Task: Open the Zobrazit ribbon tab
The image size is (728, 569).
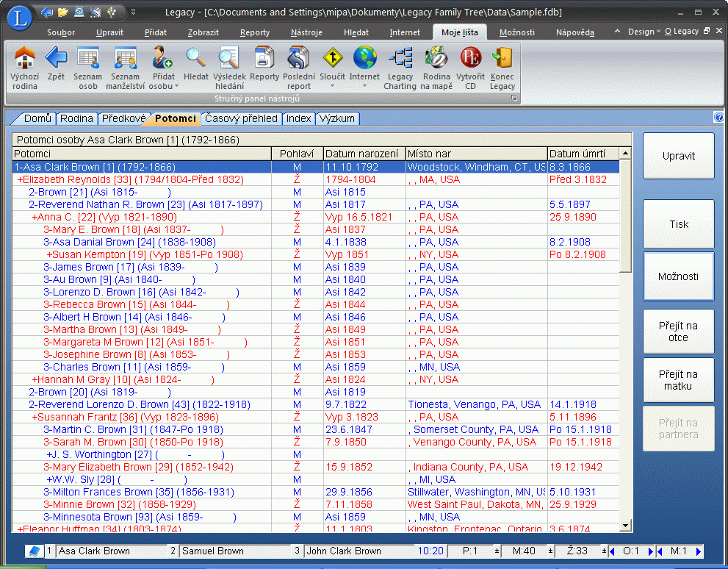Action: coord(203,32)
